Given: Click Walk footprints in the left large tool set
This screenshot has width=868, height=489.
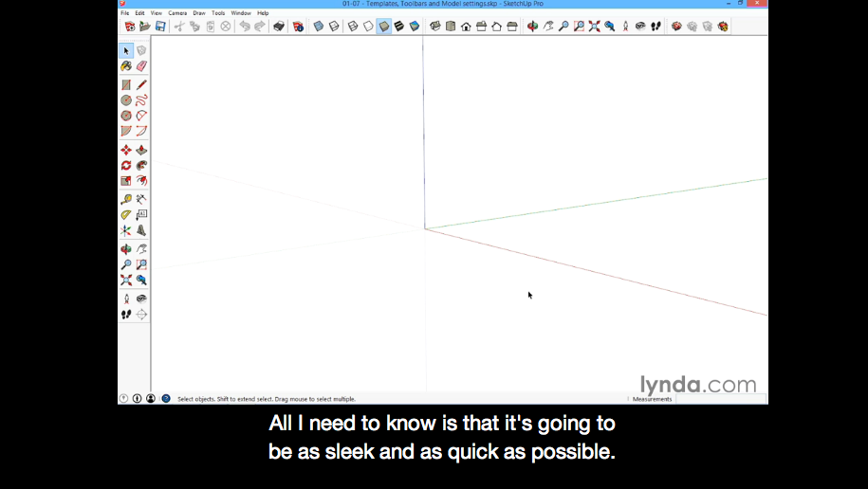Looking at the screenshot, I should click(126, 315).
